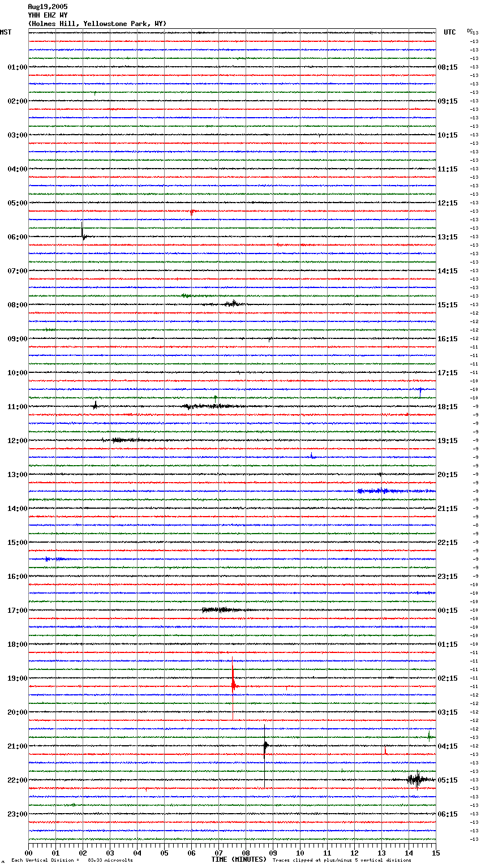Click the 02:00 MST row label
The height and width of the screenshot is (868, 481).
pos(18,101)
